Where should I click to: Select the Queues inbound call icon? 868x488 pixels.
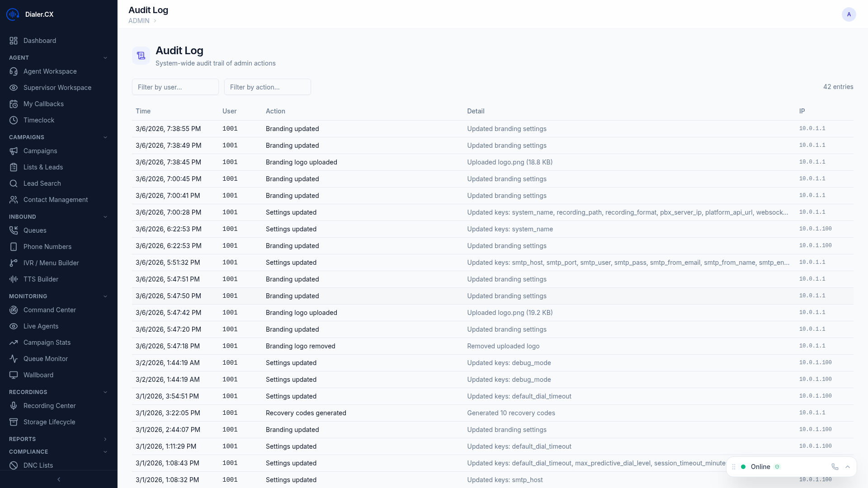(14, 230)
